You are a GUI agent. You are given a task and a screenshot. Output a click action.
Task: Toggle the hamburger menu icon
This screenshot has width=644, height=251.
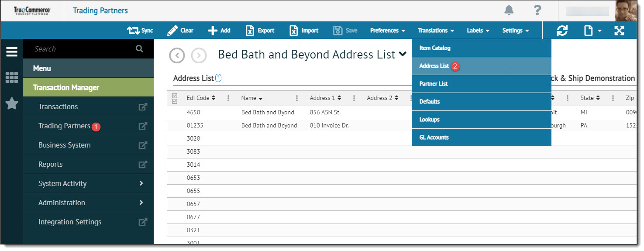click(11, 52)
